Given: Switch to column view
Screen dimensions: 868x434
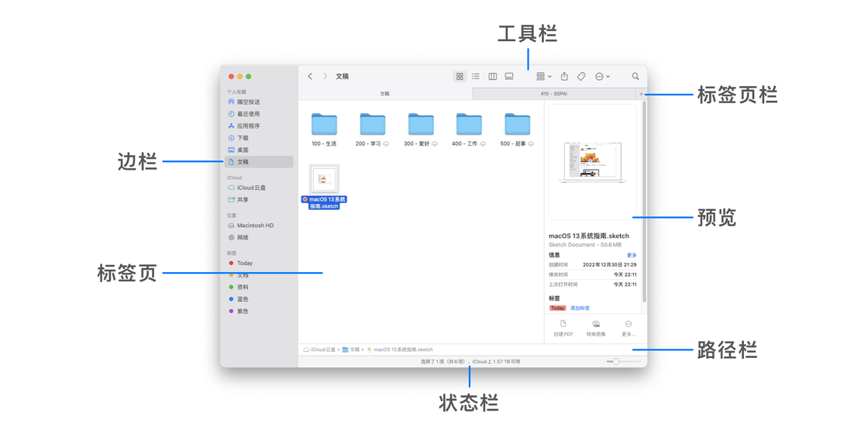Looking at the screenshot, I should pyautogui.click(x=492, y=77).
